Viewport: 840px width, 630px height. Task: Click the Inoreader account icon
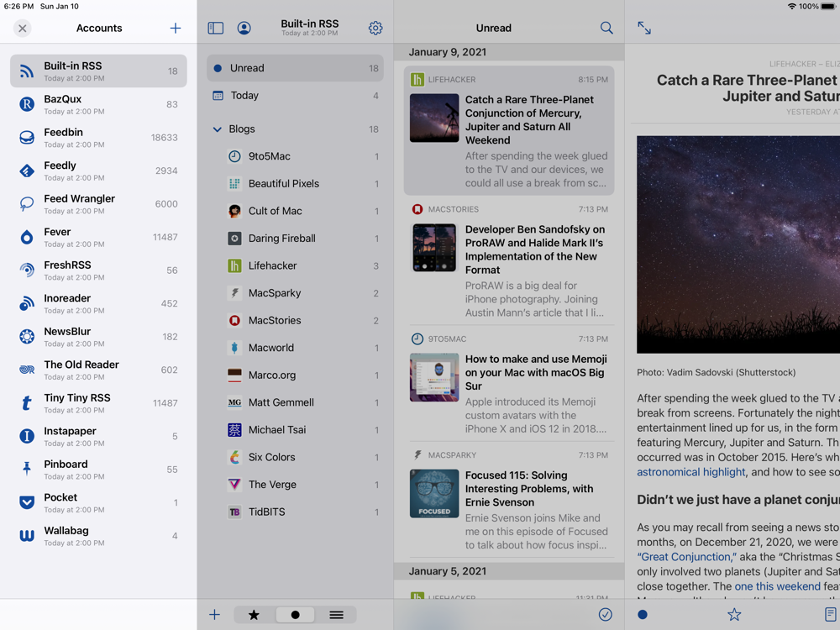coord(27,303)
